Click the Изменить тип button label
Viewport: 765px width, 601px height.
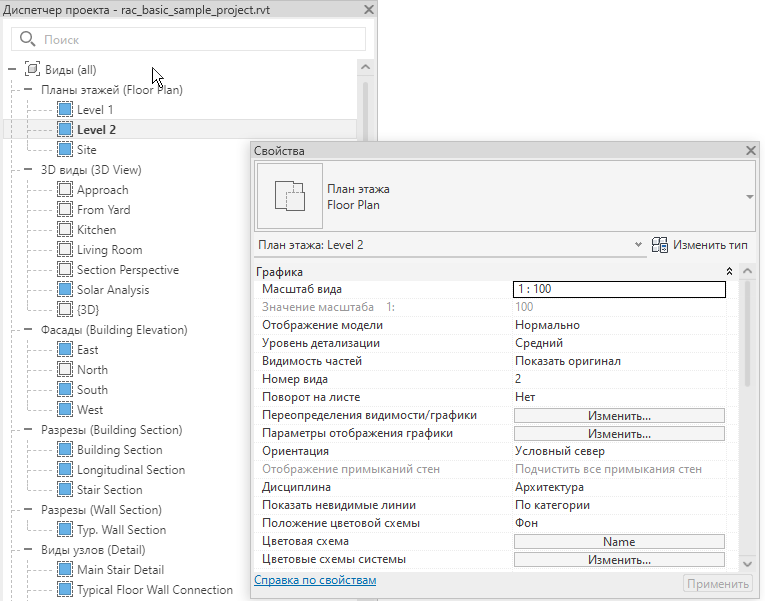pyautogui.click(x=710, y=245)
